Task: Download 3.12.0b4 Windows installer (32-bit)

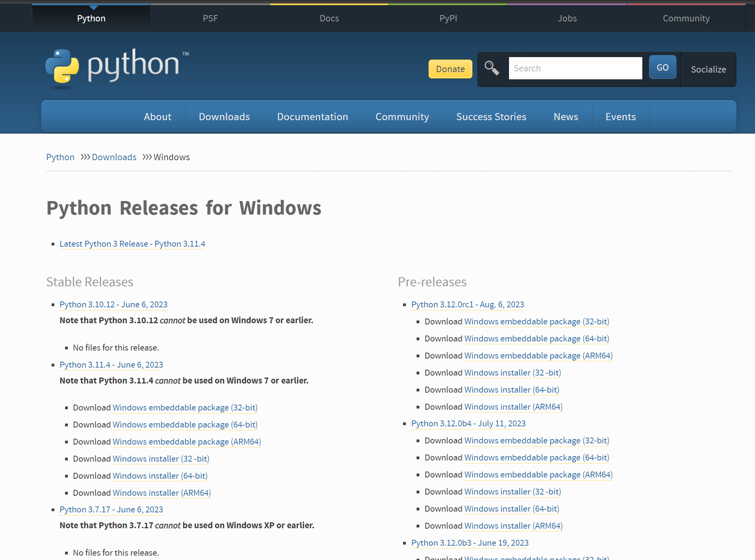Action: [x=513, y=491]
